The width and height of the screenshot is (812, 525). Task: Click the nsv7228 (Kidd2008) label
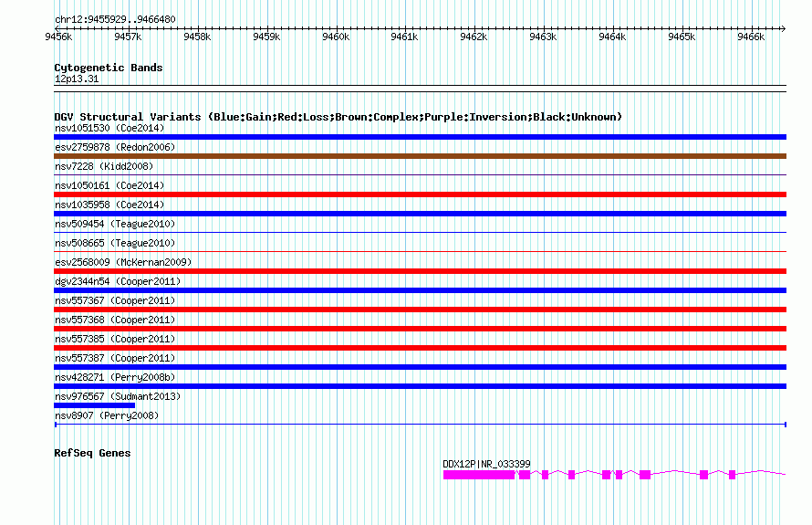(104, 166)
